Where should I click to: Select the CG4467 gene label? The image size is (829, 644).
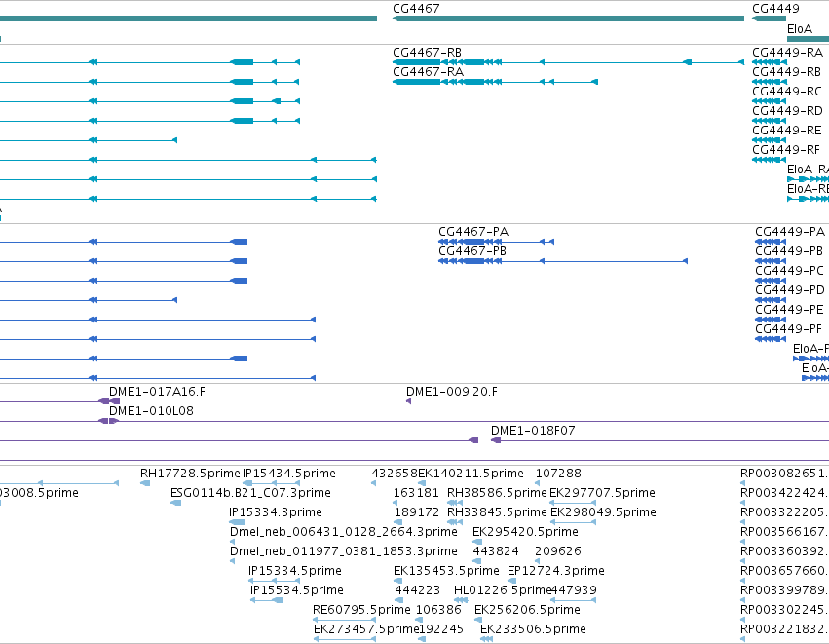tap(416, 9)
